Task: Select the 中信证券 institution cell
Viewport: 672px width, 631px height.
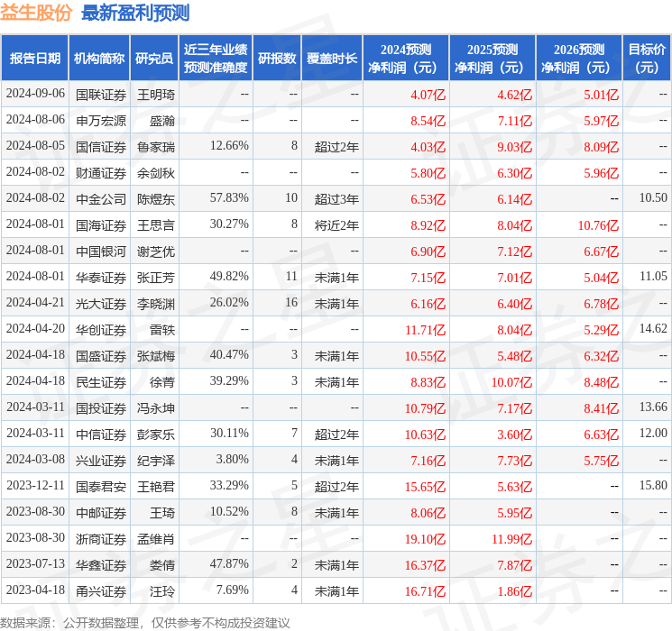Action: pyautogui.click(x=101, y=434)
